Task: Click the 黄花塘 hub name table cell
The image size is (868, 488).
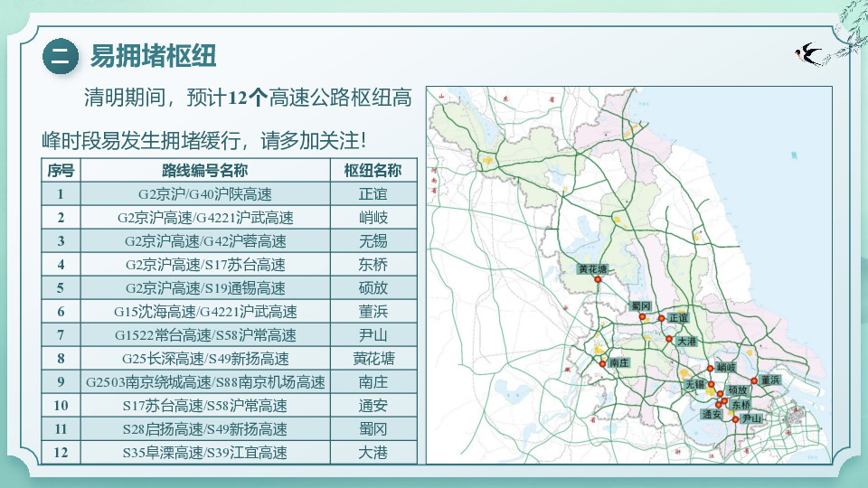Action: [373, 359]
